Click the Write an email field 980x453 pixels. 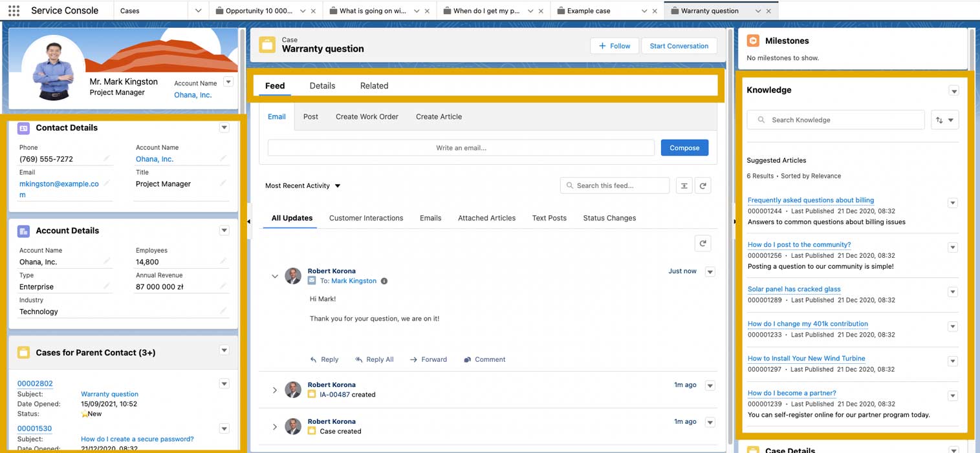point(461,147)
